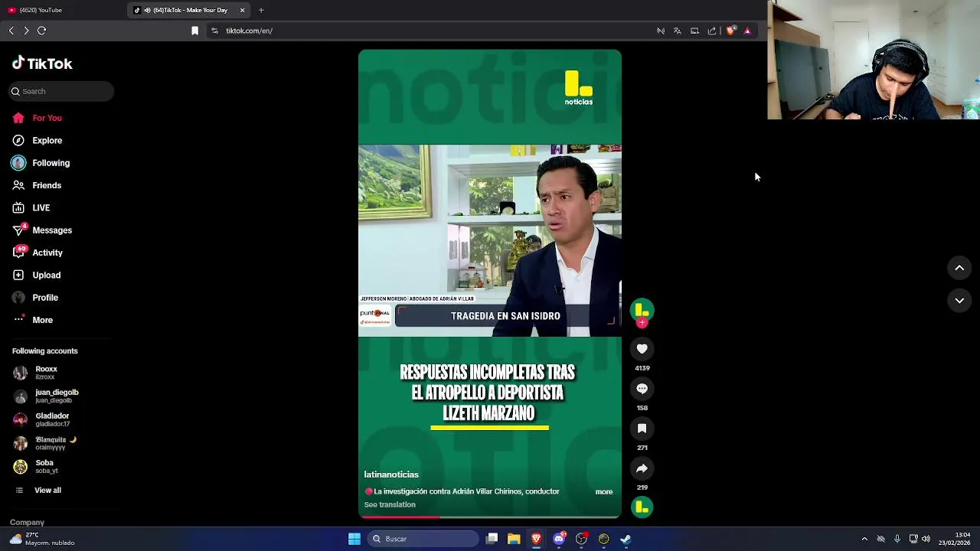Bookmark this page in the address bar
This screenshot has width=980, height=551.
[x=194, y=31]
